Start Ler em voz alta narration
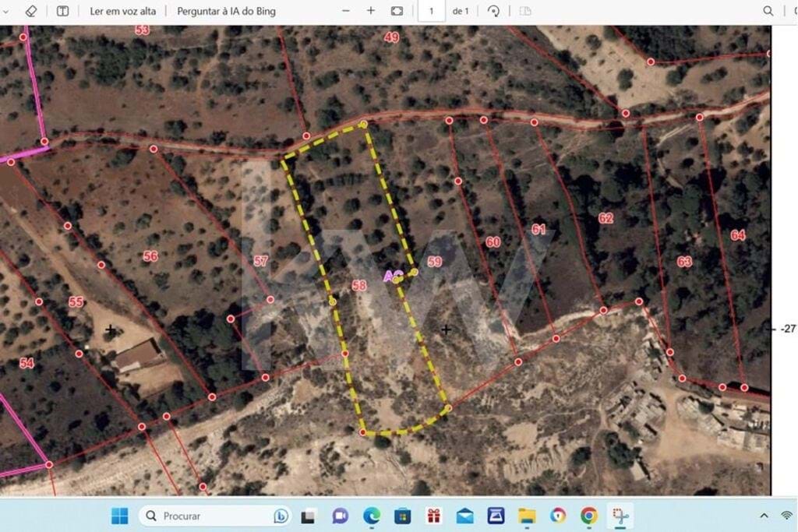The width and height of the screenshot is (798, 532). pyautogui.click(x=122, y=11)
